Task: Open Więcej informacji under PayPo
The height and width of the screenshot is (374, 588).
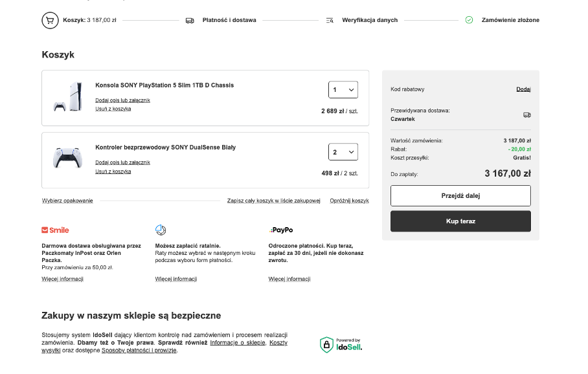Action: point(289,279)
